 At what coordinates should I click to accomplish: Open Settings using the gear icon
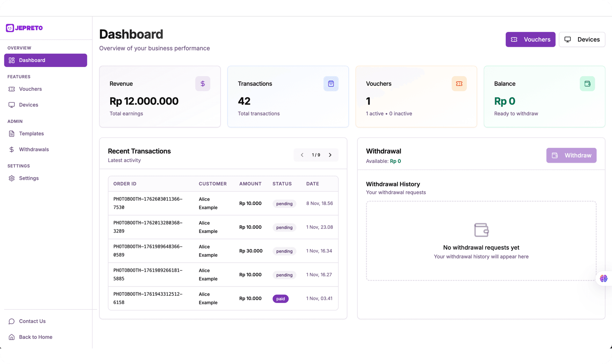click(11, 178)
